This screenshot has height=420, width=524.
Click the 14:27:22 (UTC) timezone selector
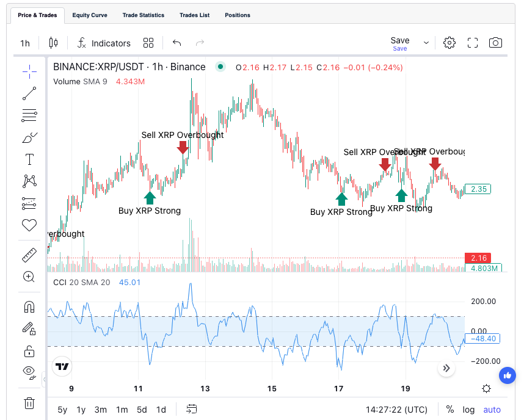tap(396, 410)
